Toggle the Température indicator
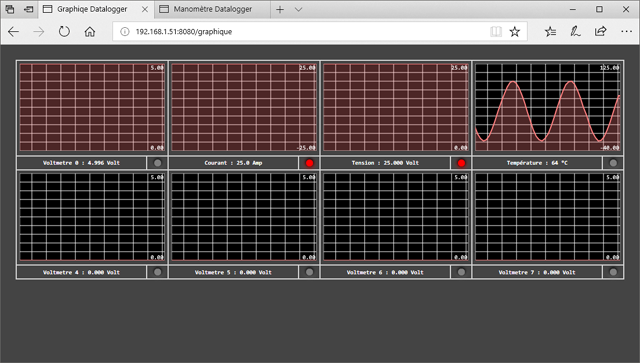Viewport: 640px width, 363px height. click(x=613, y=163)
